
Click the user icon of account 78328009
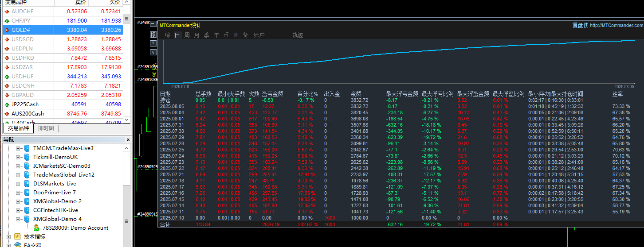[36, 228]
